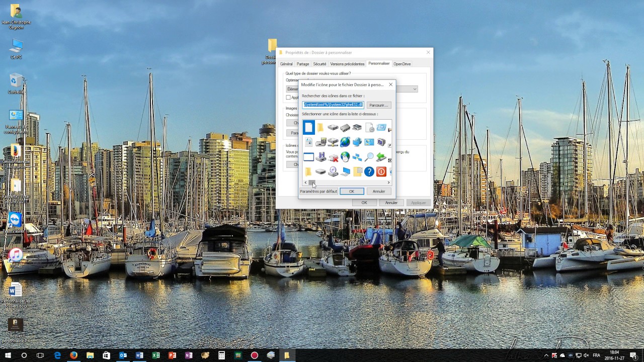The height and width of the screenshot is (362, 644).
Task: Select the document with clock icon
Action: coord(370,127)
